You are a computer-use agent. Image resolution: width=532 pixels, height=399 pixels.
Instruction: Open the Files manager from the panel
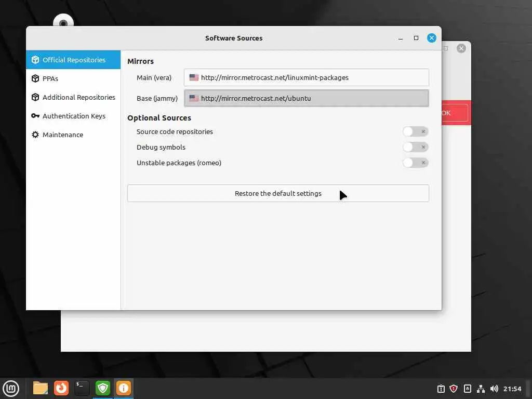pyautogui.click(x=41, y=388)
